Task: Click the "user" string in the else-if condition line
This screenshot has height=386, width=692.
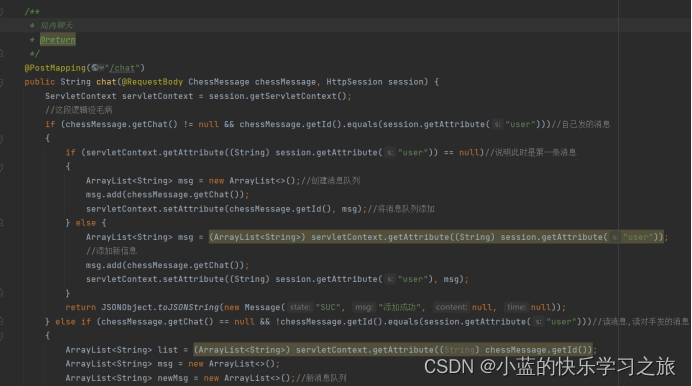Action: [x=561, y=322]
